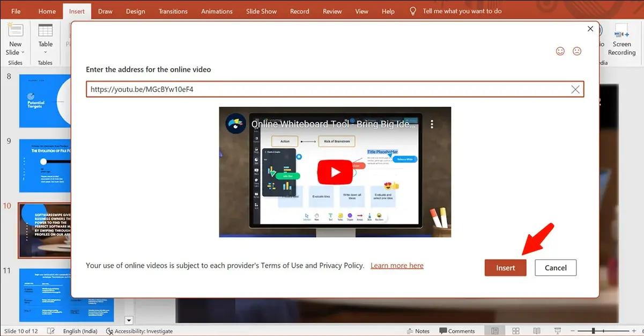644x336 pixels.
Task: Toggle the Comments pane in status bar
Action: point(457,331)
